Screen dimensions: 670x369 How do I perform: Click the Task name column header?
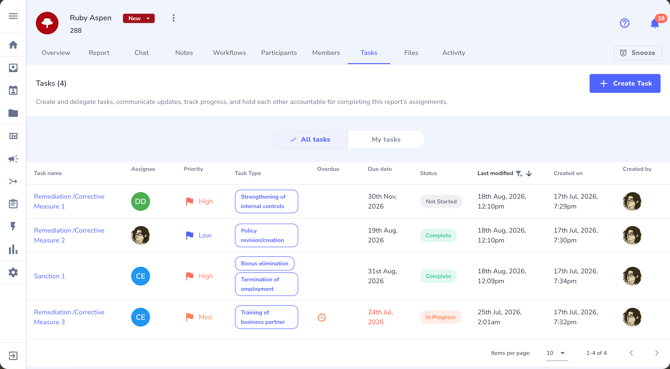click(48, 173)
